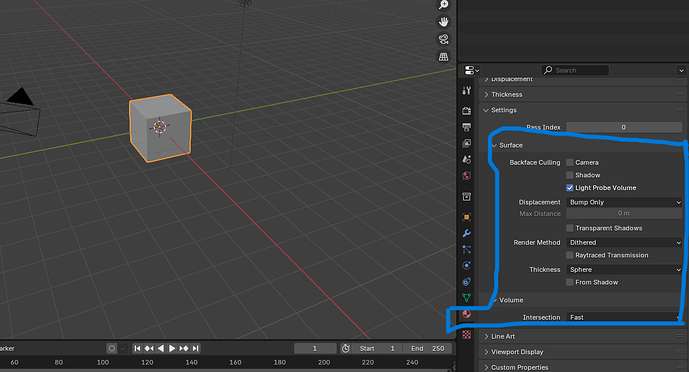
Task: Click the Pass Index value field
Action: pos(624,127)
